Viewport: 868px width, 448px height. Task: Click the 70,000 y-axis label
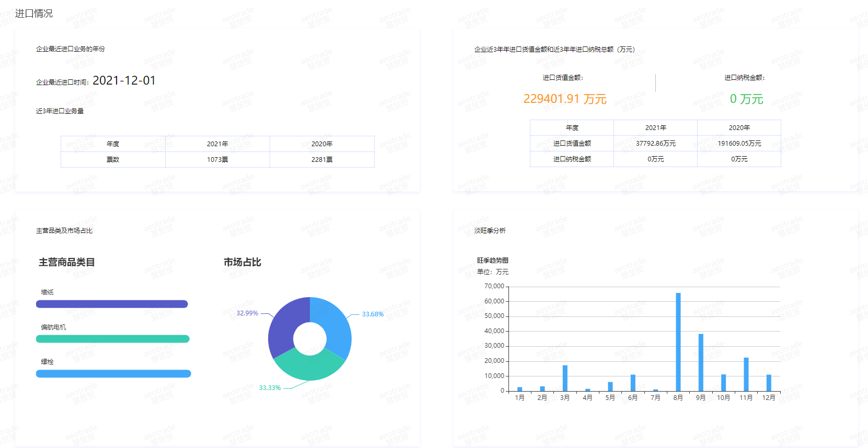click(x=494, y=286)
